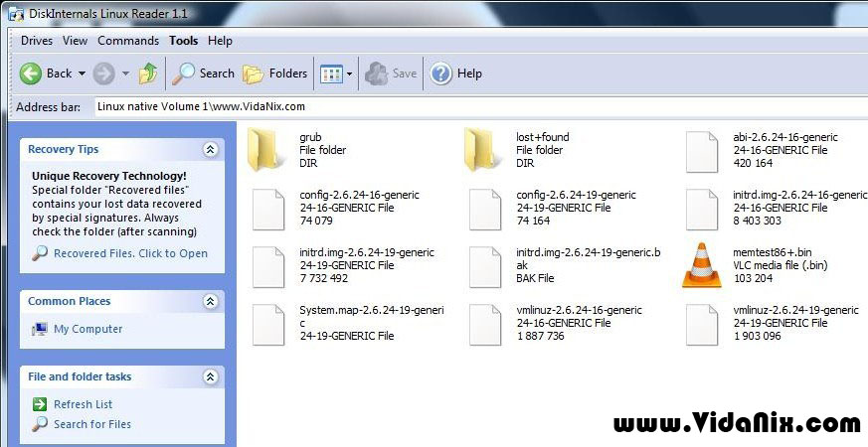
Task: Click the Search magnifier toolbar icon
Action: (x=183, y=74)
